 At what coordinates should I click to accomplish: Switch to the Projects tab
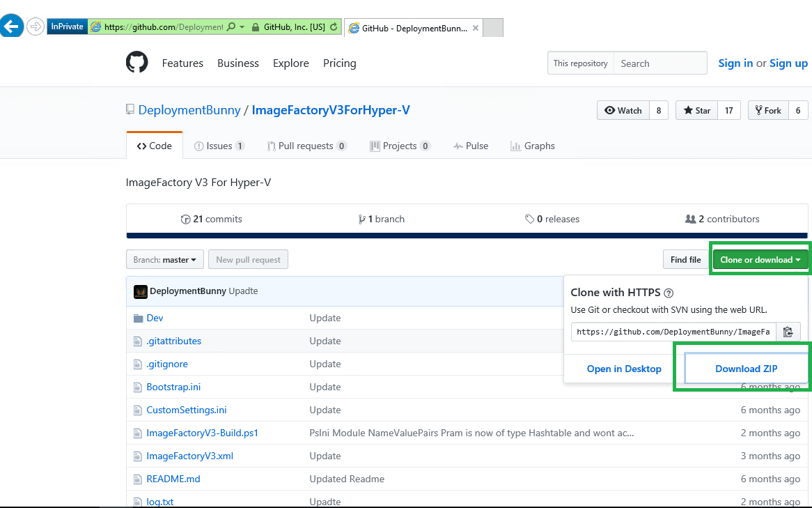coord(400,146)
